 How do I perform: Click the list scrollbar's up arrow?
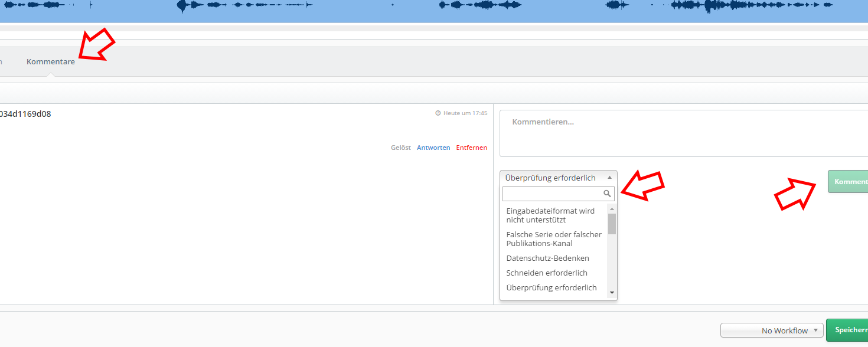coord(612,209)
